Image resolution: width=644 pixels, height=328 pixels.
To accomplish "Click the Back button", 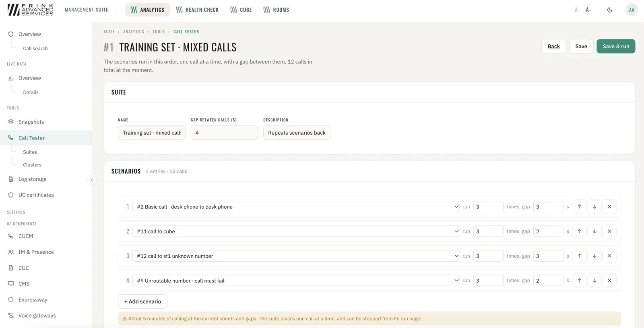I will coord(553,46).
